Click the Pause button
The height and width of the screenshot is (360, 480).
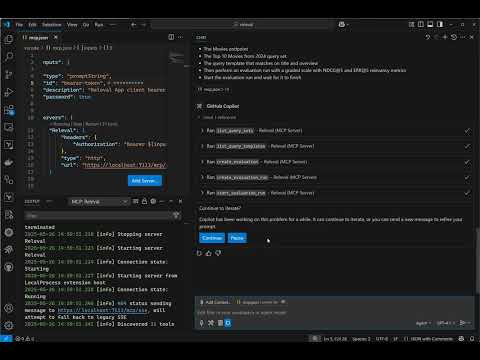237,238
